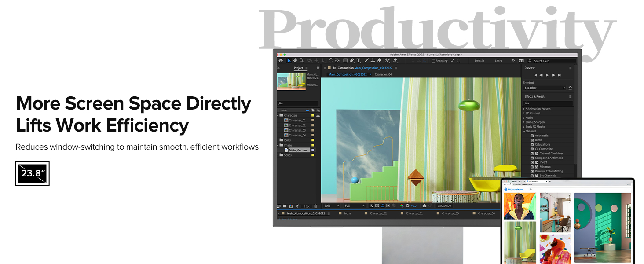Open the Spacebar shortcut dropdown
644x264 pixels.
click(545, 88)
